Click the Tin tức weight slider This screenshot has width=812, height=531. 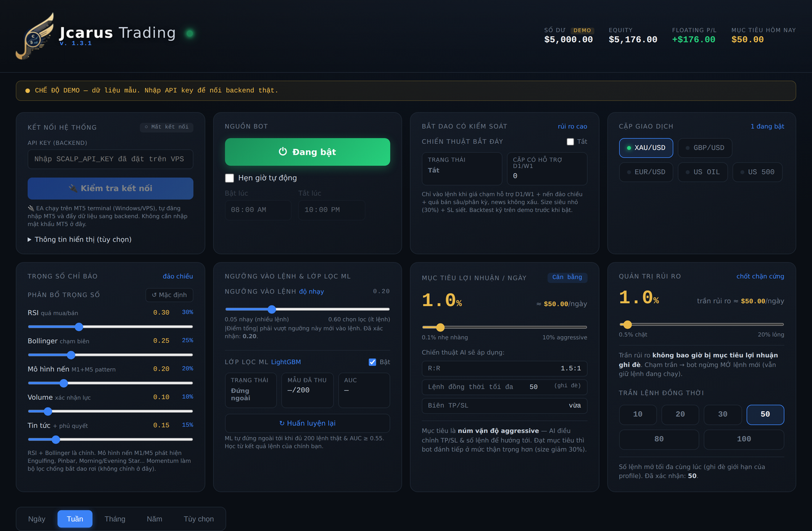coord(110,439)
